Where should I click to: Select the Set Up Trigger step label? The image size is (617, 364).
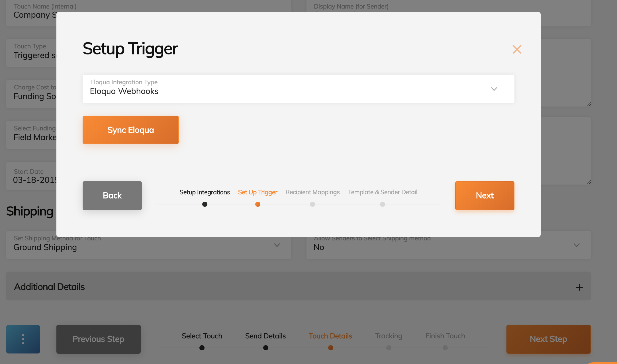[258, 192]
